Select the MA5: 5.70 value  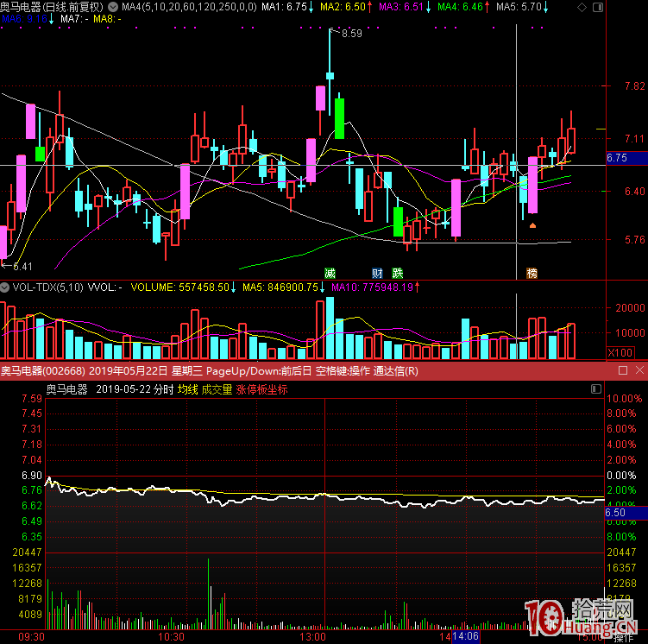point(519,7)
